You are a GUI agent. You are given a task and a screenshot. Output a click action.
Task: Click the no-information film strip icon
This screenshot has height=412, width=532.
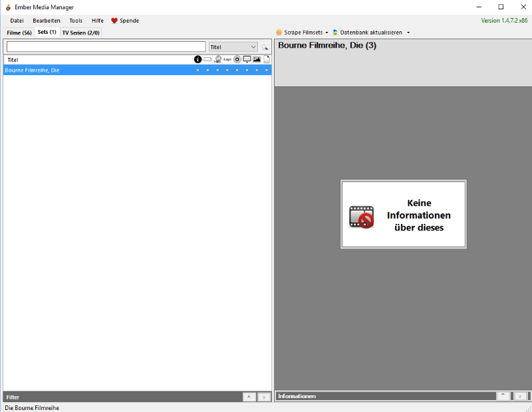362,217
